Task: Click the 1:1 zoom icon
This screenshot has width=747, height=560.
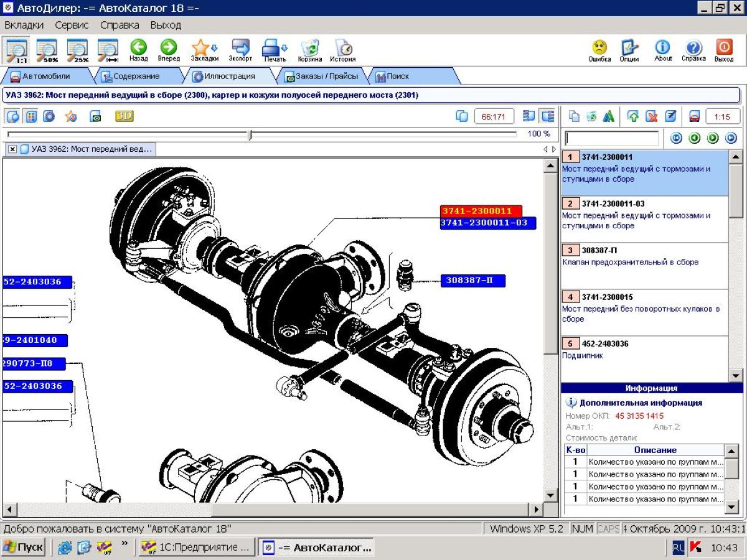Action: [17, 49]
